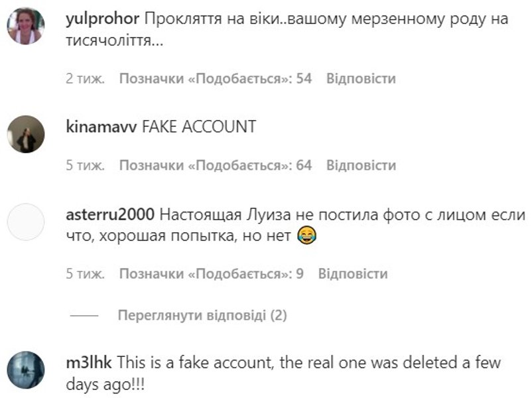The image size is (532, 398).
Task: Open m3lhk's profile avatar
Action: tap(25, 370)
